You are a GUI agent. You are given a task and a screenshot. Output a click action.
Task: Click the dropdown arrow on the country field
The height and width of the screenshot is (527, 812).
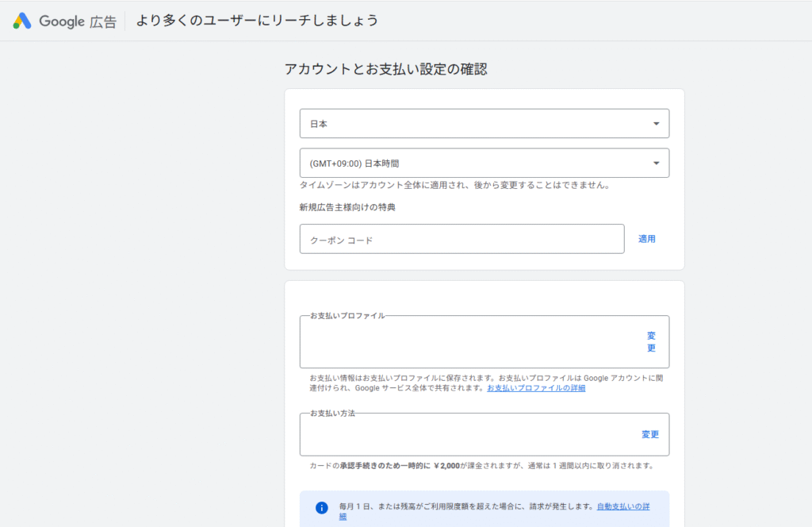(657, 123)
